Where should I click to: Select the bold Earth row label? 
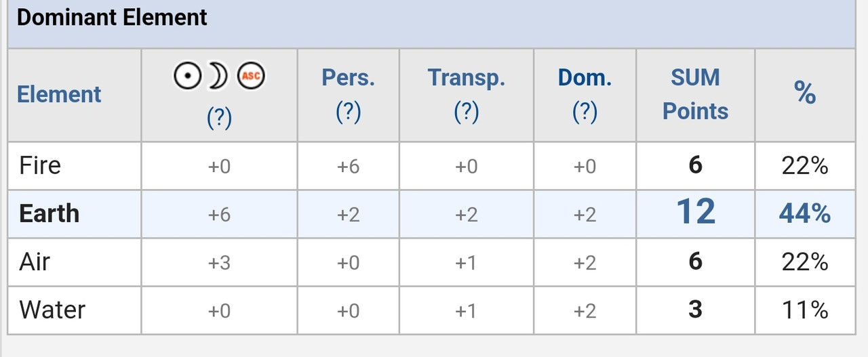click(49, 214)
